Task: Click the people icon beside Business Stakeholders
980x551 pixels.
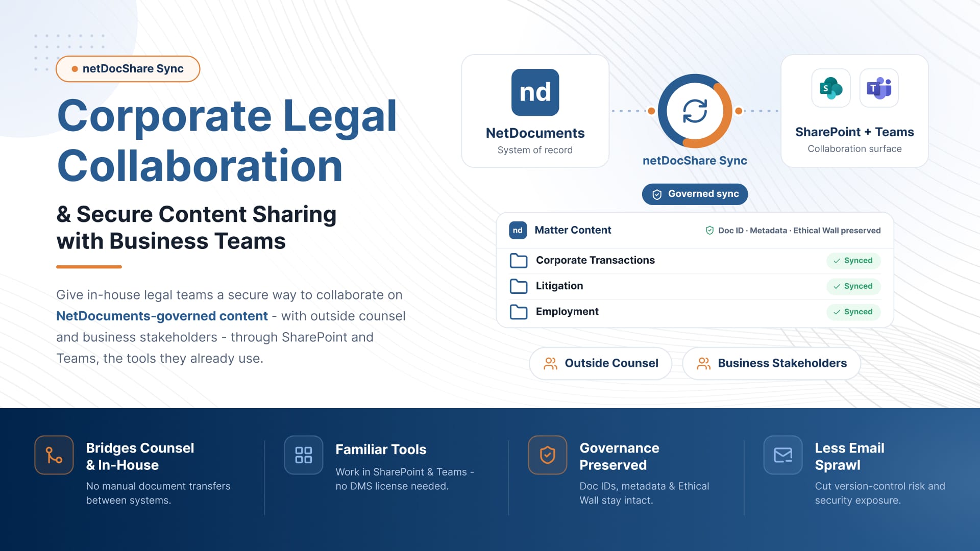Action: (x=703, y=363)
